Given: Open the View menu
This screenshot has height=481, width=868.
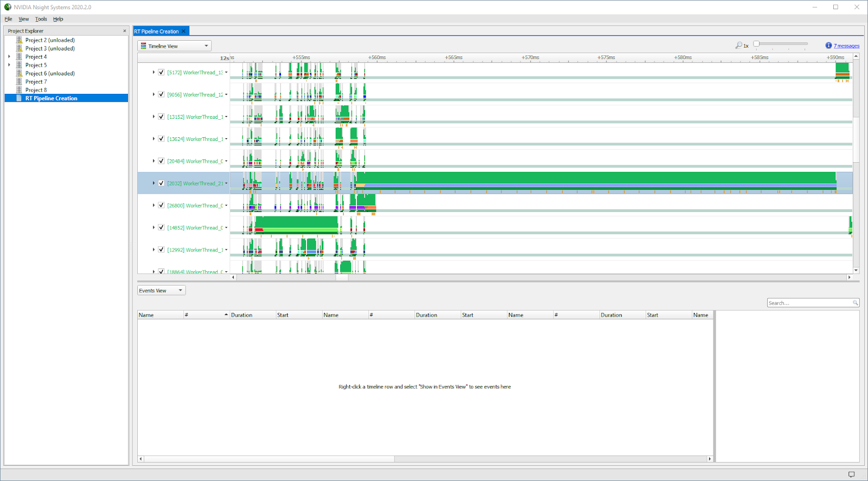Looking at the screenshot, I should [24, 19].
